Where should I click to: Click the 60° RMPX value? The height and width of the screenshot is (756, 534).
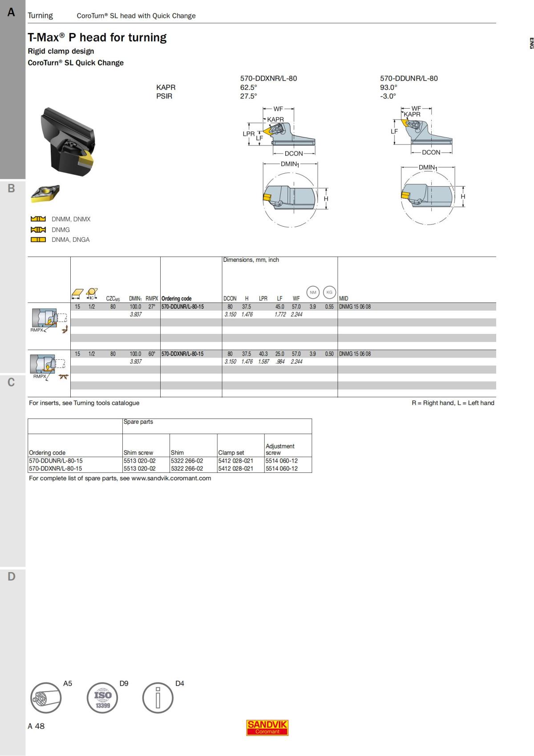click(x=152, y=354)
